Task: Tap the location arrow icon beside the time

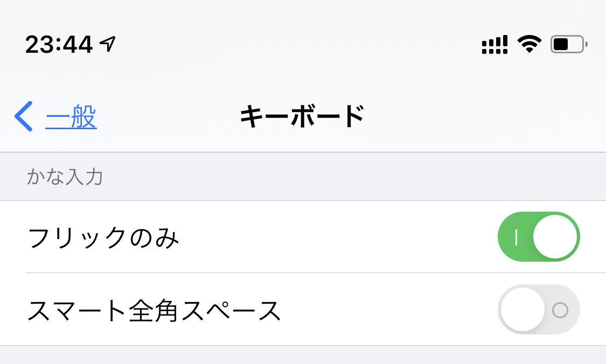Action: pyautogui.click(x=108, y=44)
